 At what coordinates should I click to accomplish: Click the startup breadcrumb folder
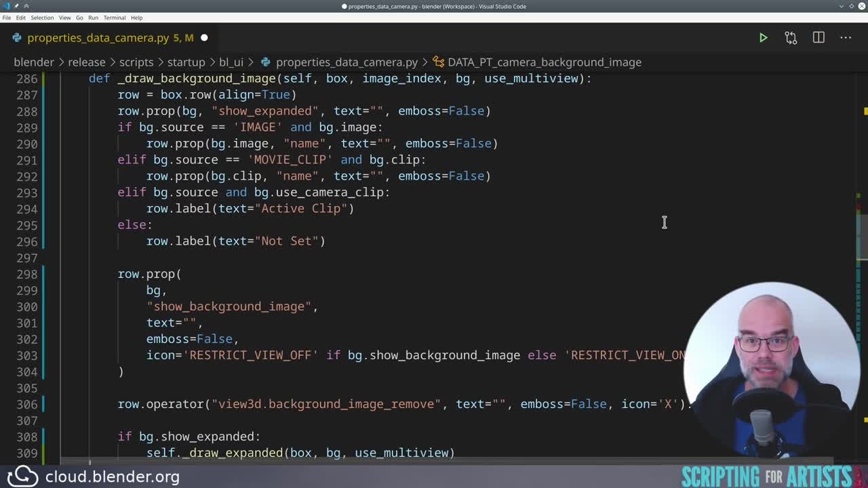(x=186, y=62)
